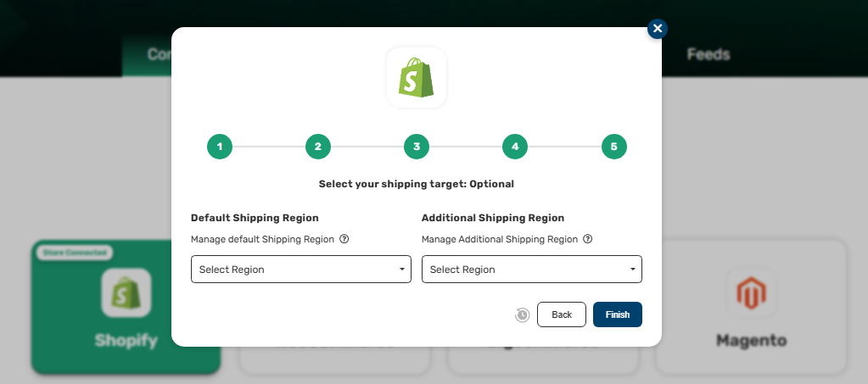Select step 5 circle

[614, 147]
